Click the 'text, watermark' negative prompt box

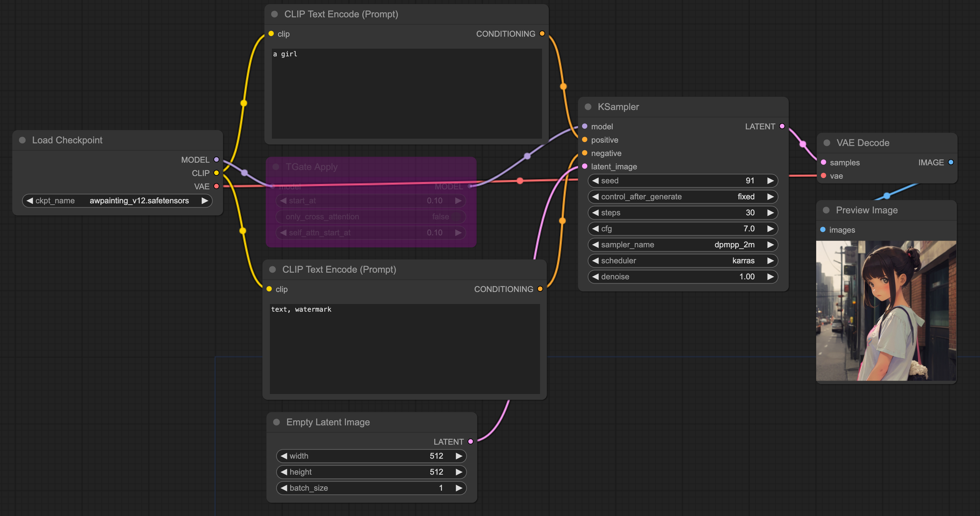click(x=404, y=348)
